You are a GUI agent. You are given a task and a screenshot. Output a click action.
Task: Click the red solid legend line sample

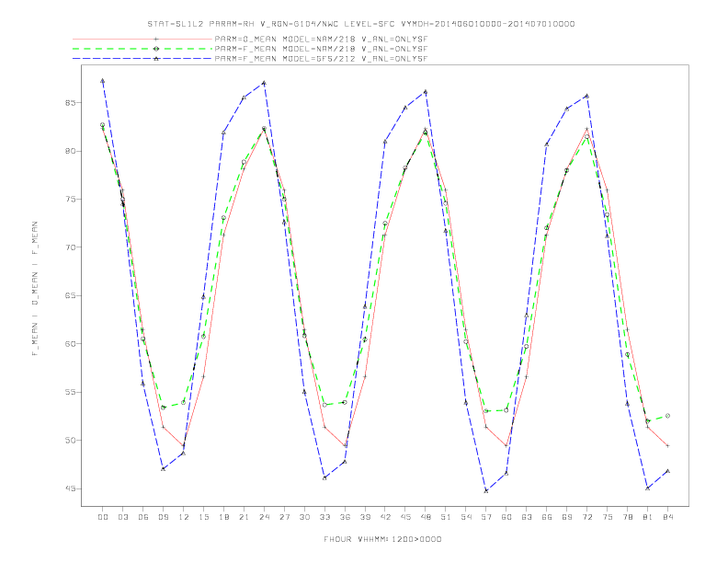point(142,39)
